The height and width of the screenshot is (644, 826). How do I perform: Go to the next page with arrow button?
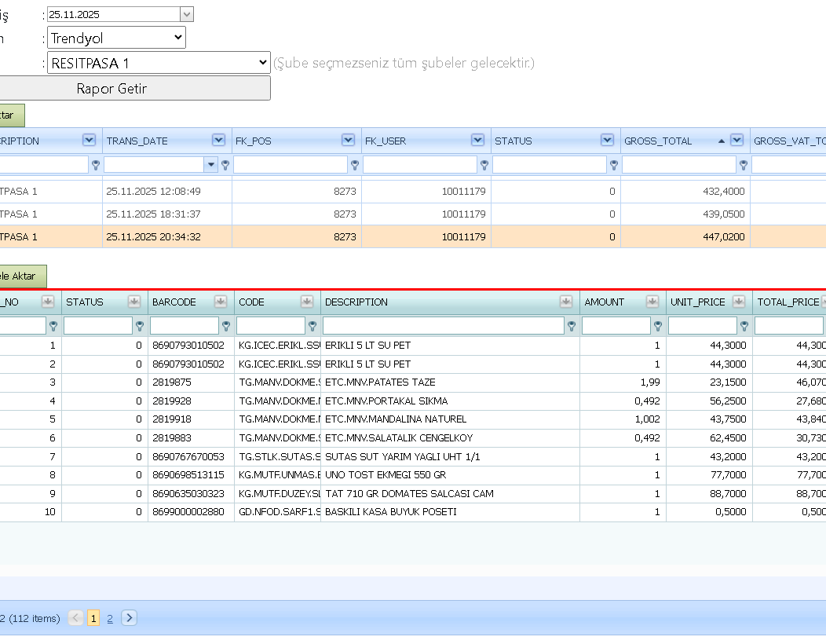[x=129, y=617]
